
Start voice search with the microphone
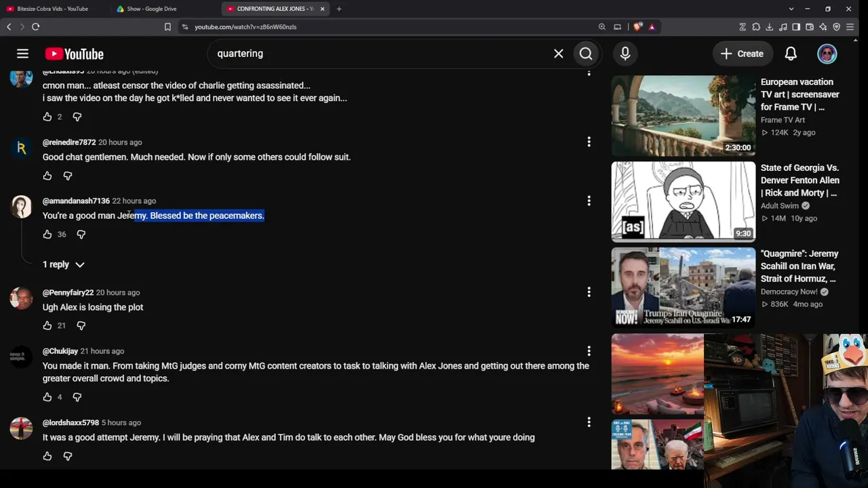point(625,54)
